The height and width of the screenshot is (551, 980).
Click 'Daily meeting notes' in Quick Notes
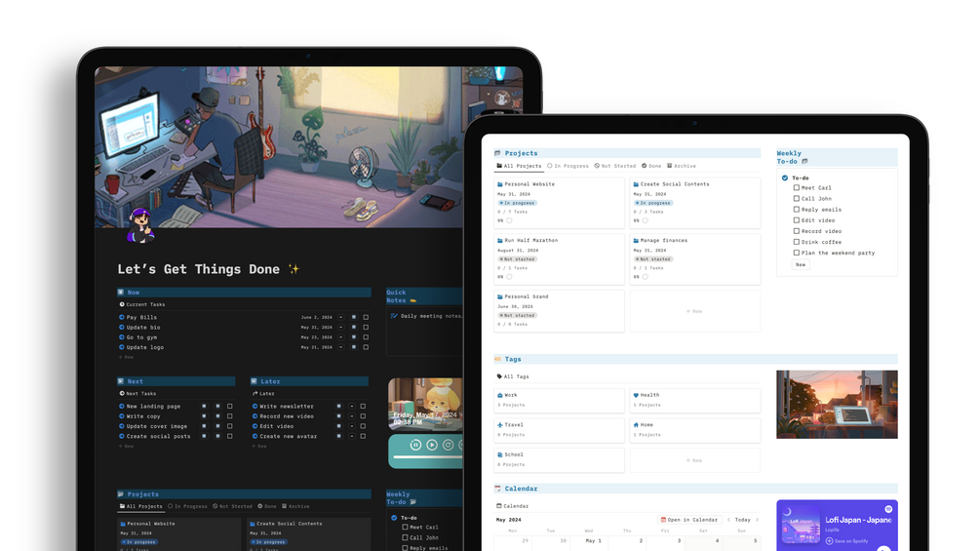431,316
